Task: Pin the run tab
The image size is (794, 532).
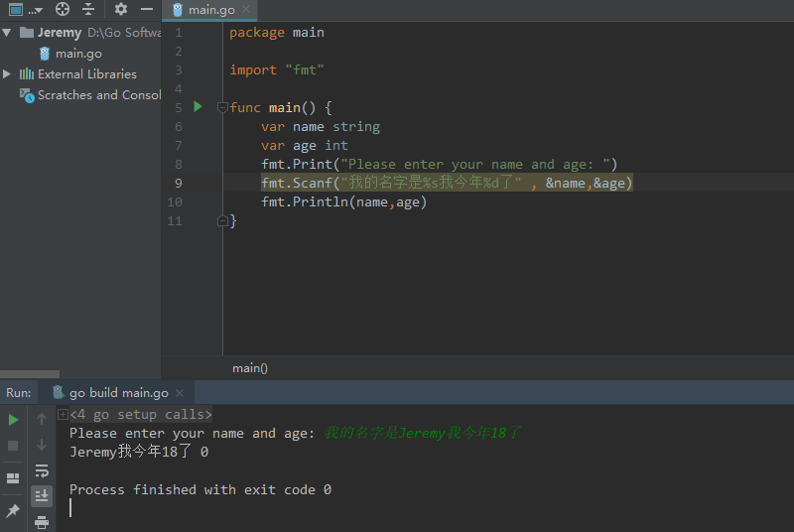Action: [x=13, y=510]
